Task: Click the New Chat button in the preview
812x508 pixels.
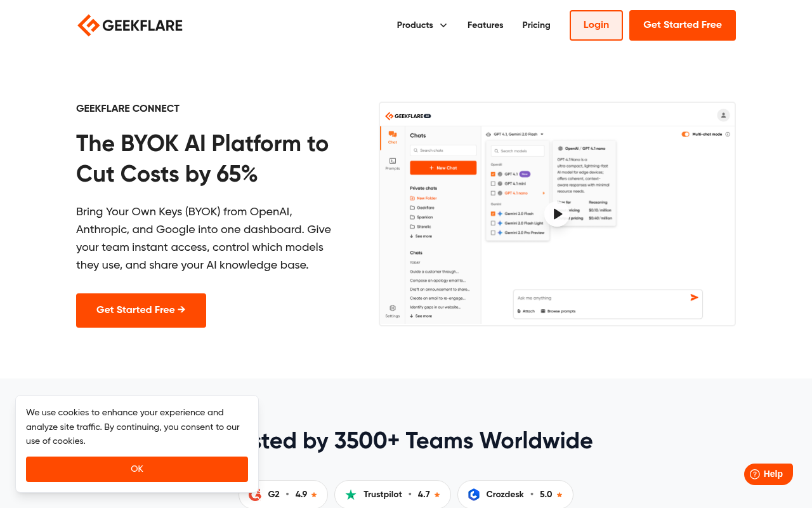Action: [x=443, y=168]
